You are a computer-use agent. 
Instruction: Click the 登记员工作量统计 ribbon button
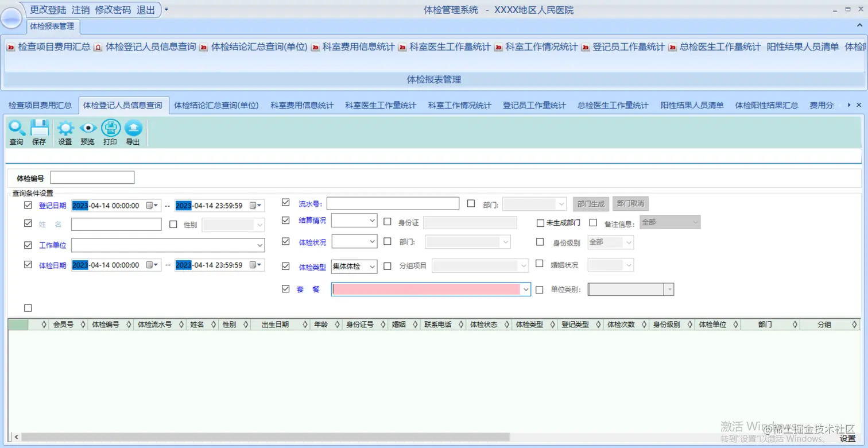tap(623, 47)
